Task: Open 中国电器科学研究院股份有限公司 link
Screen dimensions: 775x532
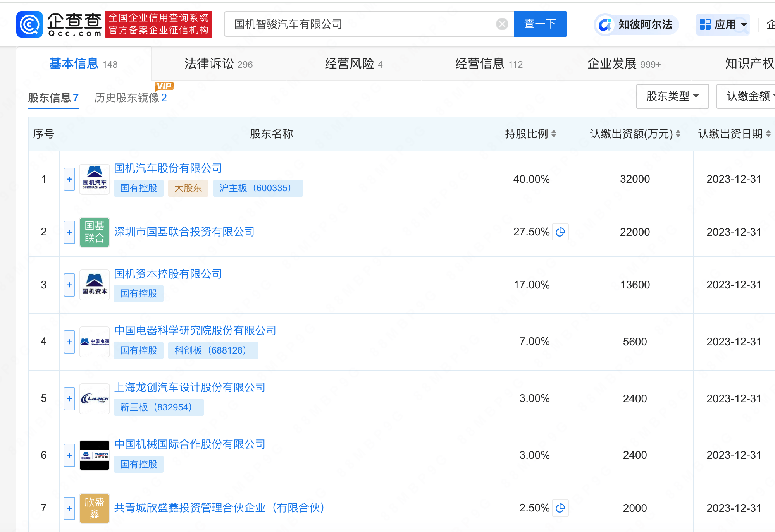Action: [195, 331]
